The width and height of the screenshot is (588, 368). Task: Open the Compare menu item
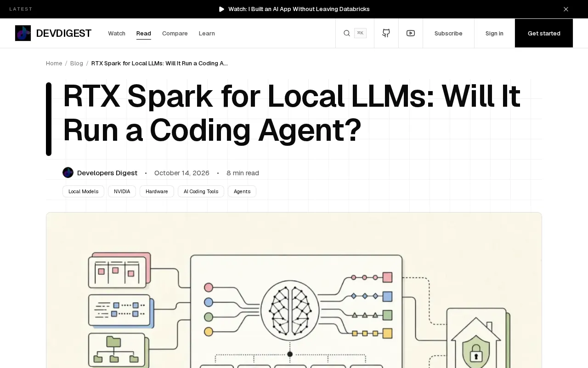click(175, 33)
